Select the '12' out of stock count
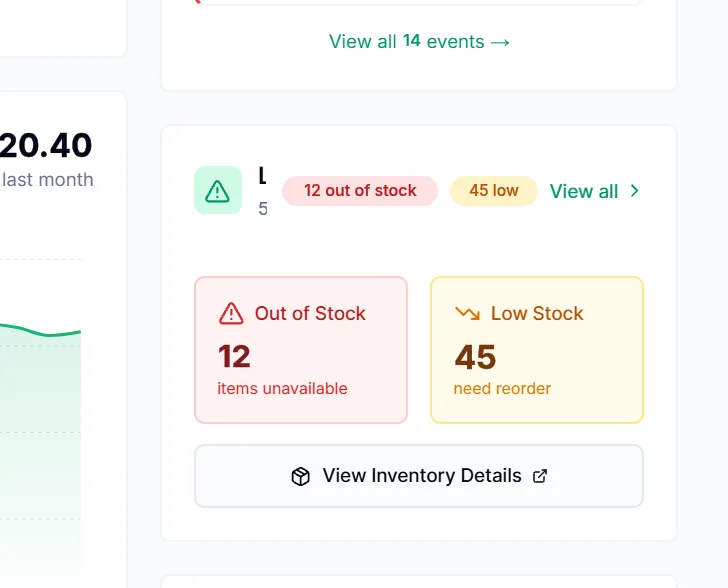This screenshot has width=728, height=588. (x=234, y=356)
